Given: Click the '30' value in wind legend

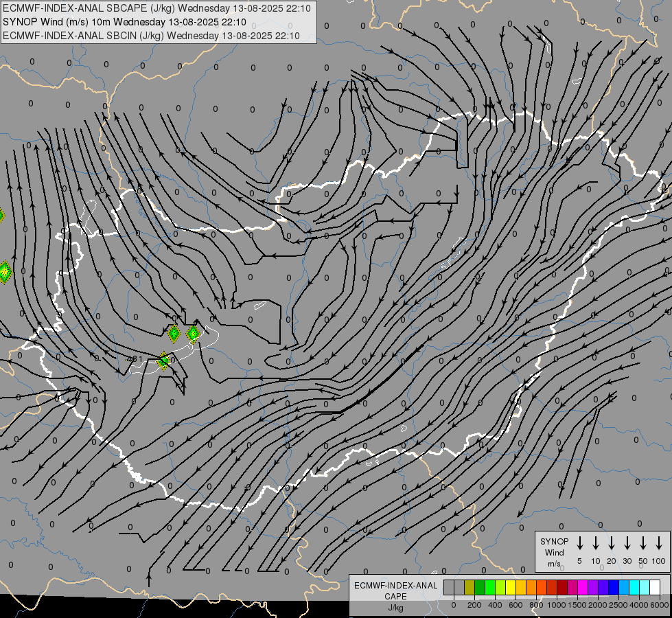Looking at the screenshot, I should point(627,561).
